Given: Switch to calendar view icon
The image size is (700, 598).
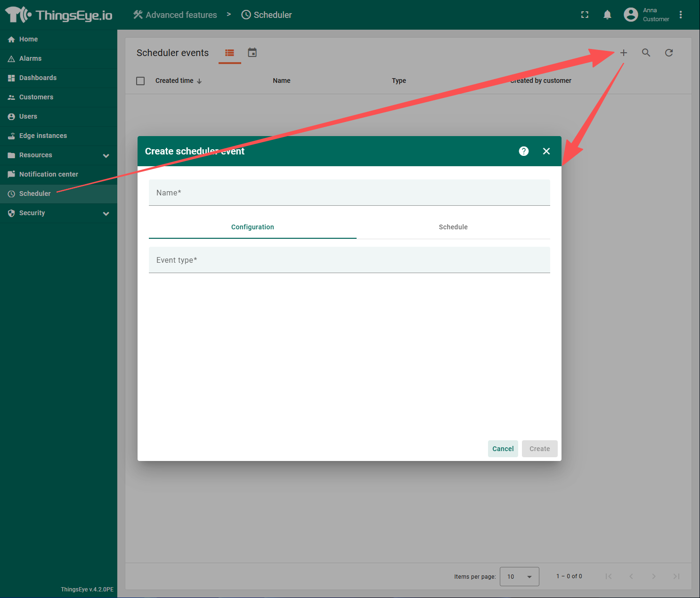Looking at the screenshot, I should 252,53.
